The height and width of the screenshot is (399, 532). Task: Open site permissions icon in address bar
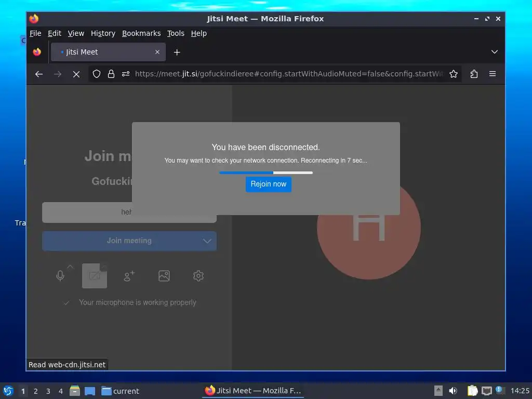coord(126,74)
